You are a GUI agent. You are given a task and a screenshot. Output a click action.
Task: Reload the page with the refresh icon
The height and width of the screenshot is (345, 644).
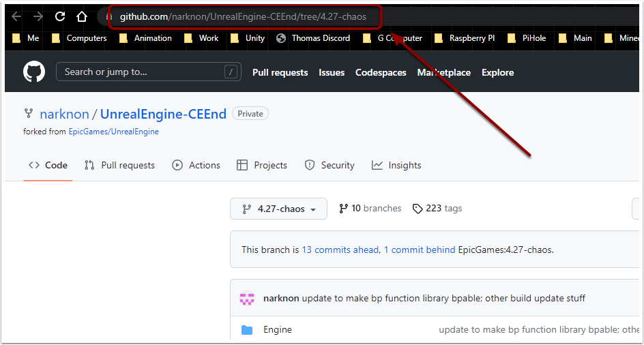click(x=60, y=16)
